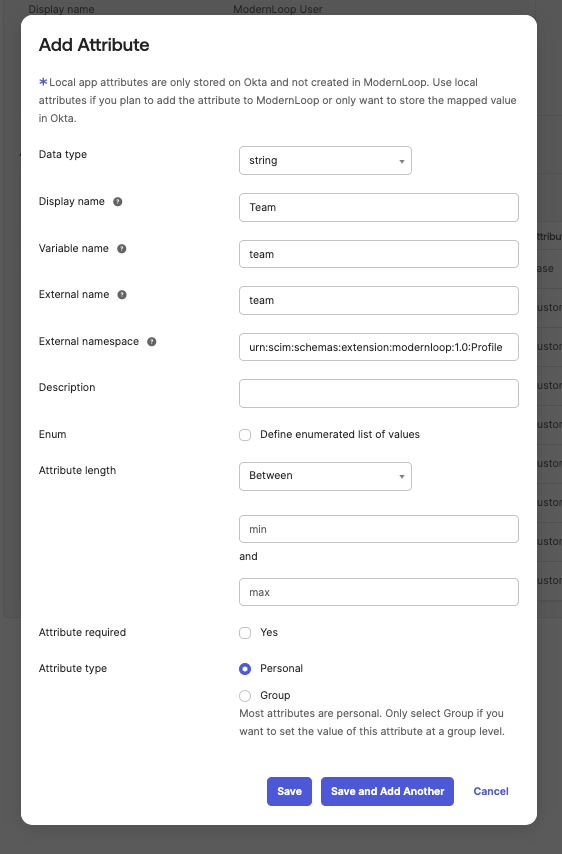Click the max length field
Image resolution: width=562 pixels, height=854 pixels.
[378, 592]
